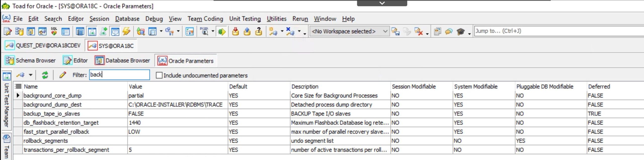
Task: Open the File menu
Action: [x=18, y=19]
